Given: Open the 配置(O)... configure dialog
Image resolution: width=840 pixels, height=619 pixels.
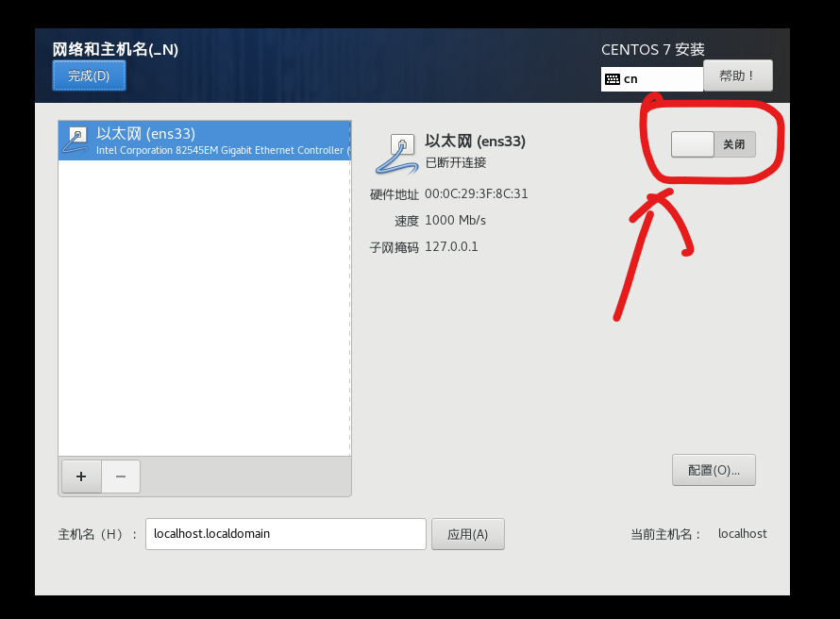Looking at the screenshot, I should pyautogui.click(x=714, y=470).
